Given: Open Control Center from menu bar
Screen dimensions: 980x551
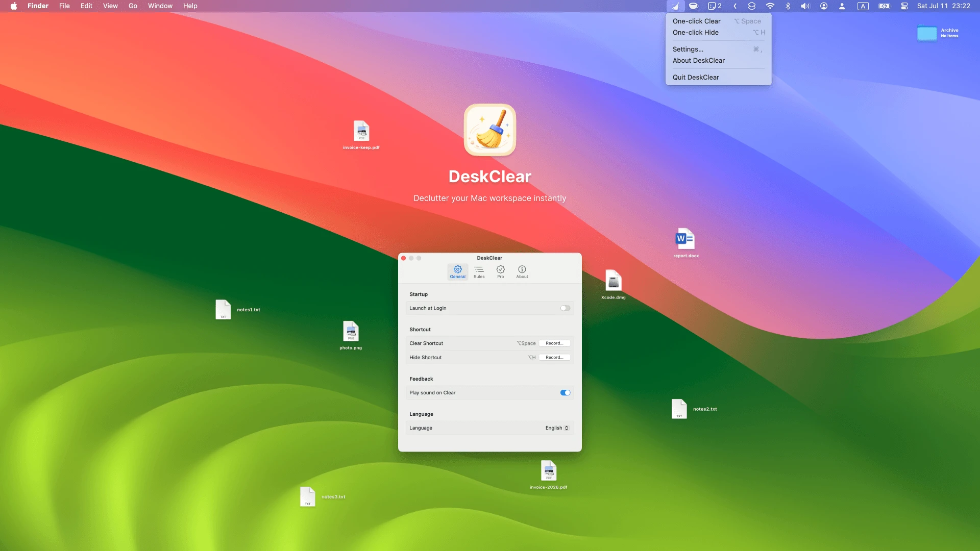Looking at the screenshot, I should point(904,6).
